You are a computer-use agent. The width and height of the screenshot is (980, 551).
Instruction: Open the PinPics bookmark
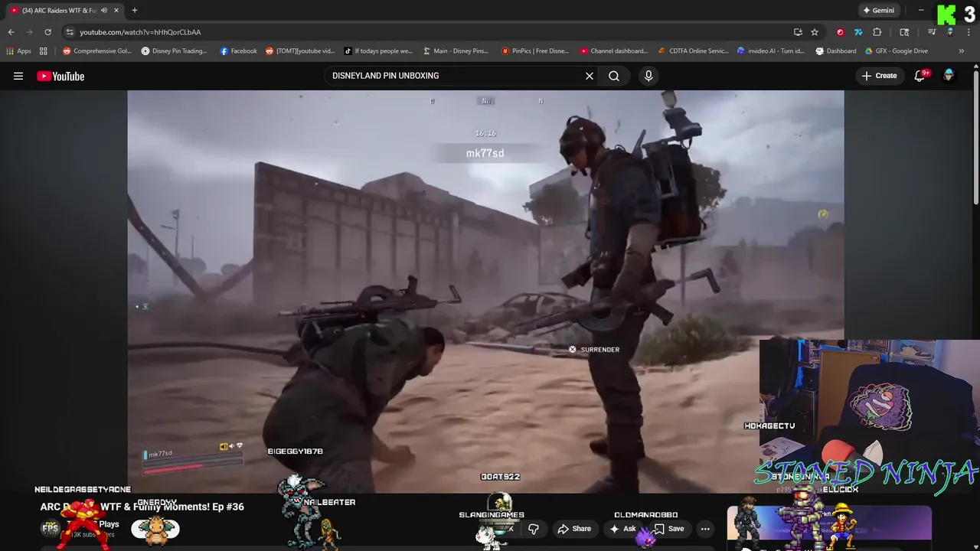pyautogui.click(x=534, y=51)
